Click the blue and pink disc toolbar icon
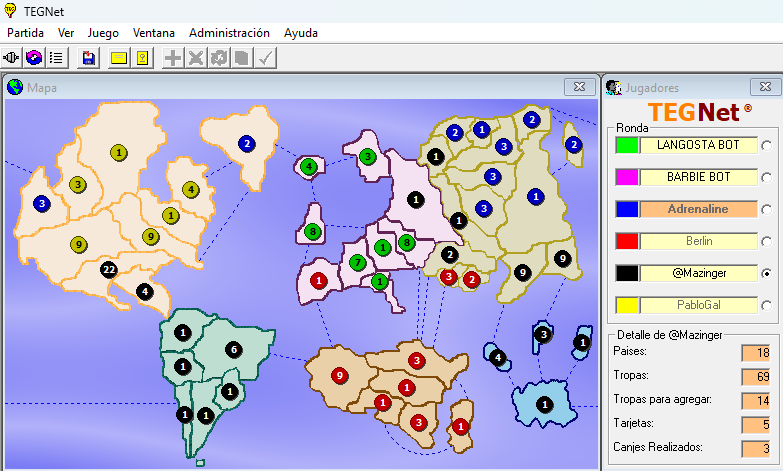 click(x=34, y=57)
